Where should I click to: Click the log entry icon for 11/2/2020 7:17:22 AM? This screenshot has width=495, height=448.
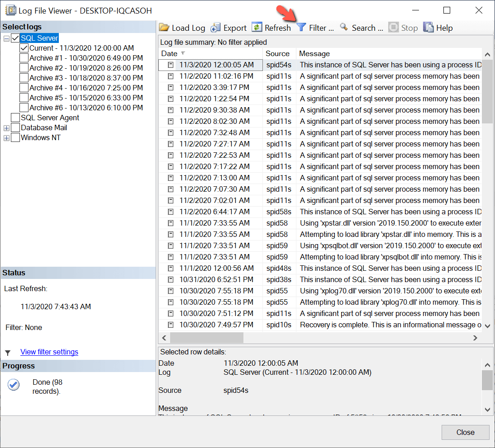click(x=171, y=166)
